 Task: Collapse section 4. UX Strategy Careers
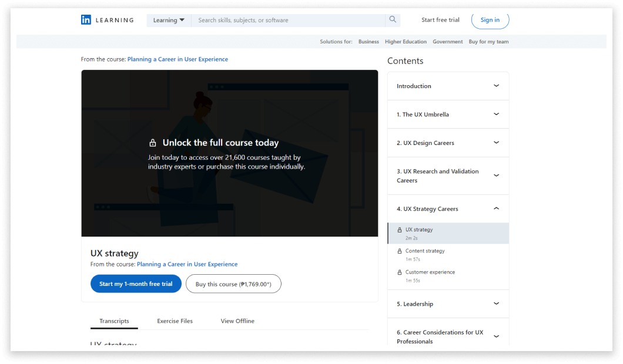click(448, 209)
